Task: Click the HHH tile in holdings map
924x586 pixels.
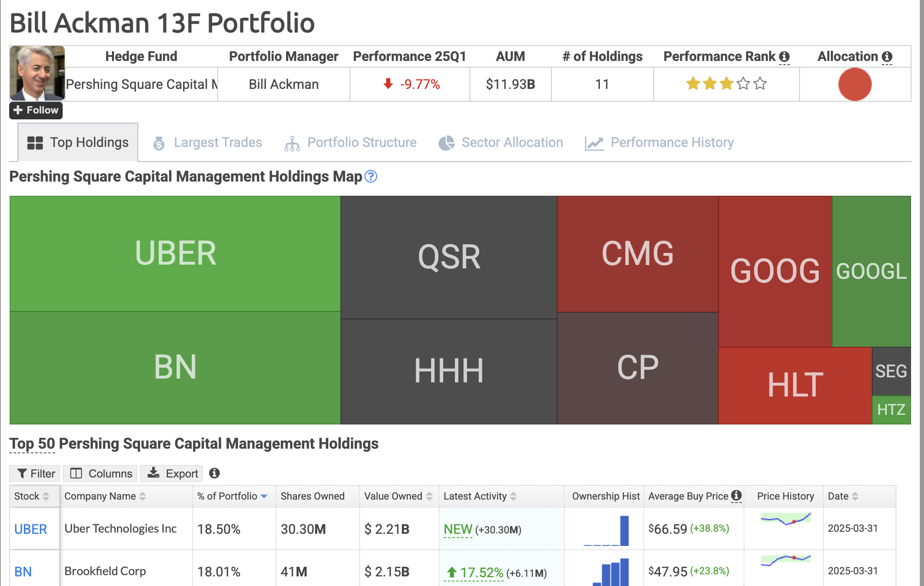Action: coord(449,371)
